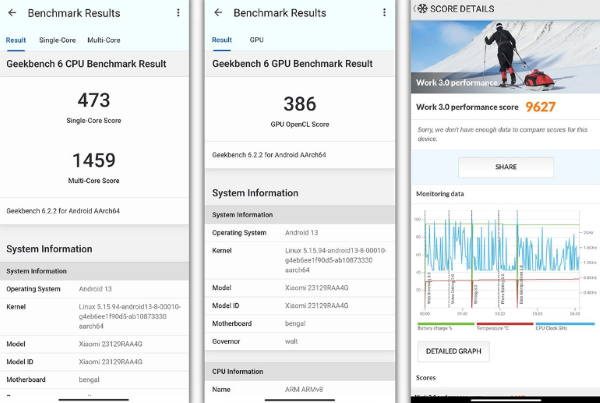Viewport: 600px width, 403px height.
Task: Open the three-dot menu on CPU results screen
Action: 178,13
